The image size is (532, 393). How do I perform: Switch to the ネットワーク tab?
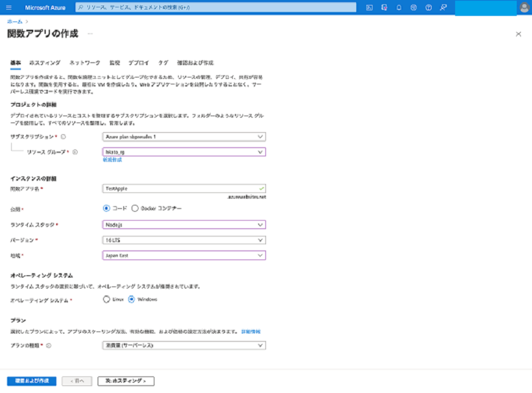tap(85, 63)
